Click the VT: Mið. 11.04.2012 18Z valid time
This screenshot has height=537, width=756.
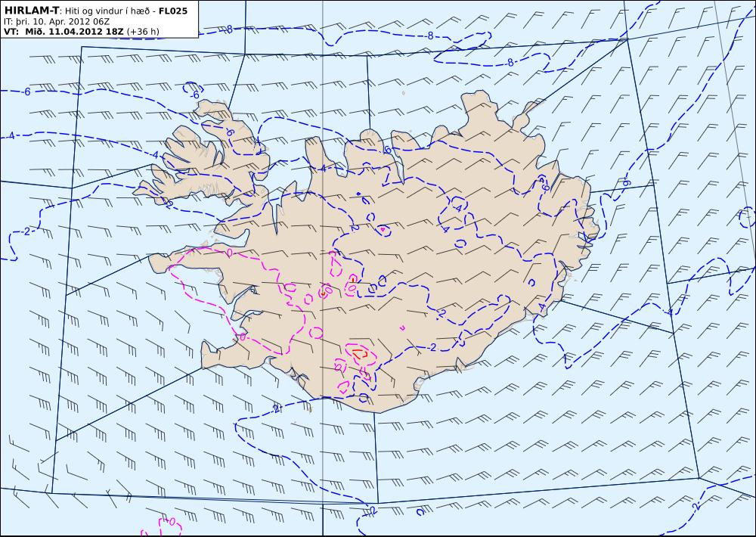[x=64, y=31]
